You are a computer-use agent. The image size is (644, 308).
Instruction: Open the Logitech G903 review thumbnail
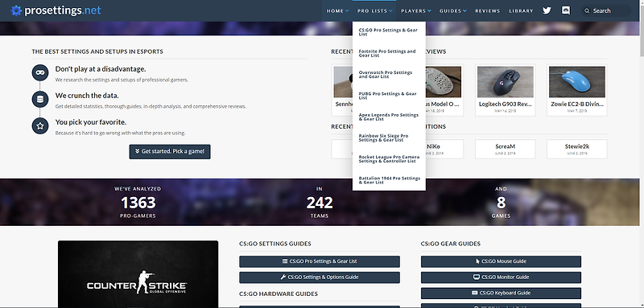coord(506,82)
